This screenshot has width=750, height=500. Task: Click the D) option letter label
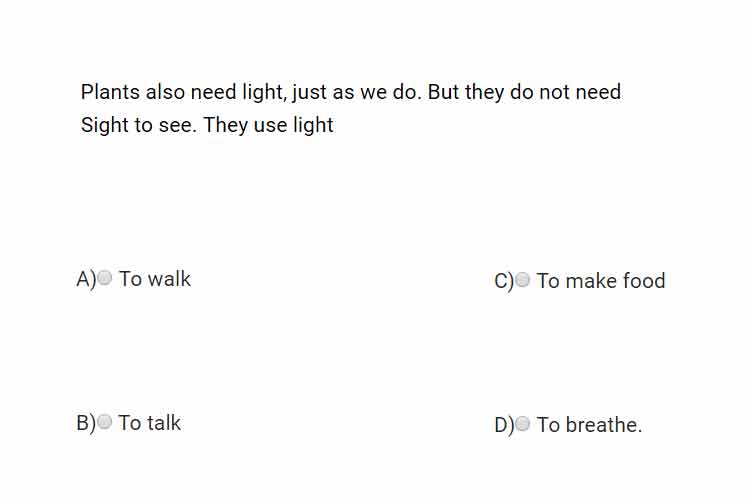pyautogui.click(x=504, y=425)
